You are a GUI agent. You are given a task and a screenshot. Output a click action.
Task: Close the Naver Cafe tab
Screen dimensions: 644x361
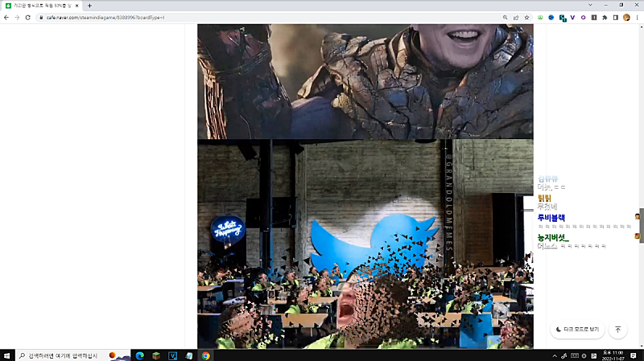76,6
